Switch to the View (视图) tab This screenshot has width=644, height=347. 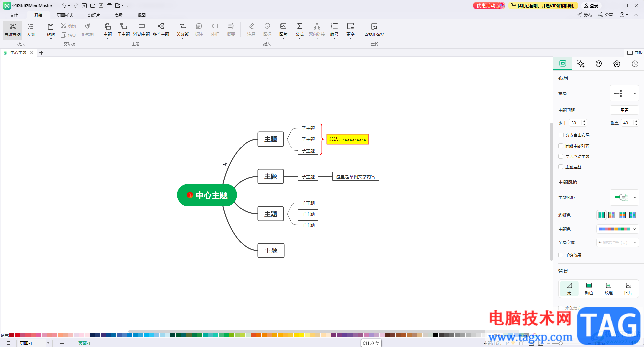tap(142, 15)
